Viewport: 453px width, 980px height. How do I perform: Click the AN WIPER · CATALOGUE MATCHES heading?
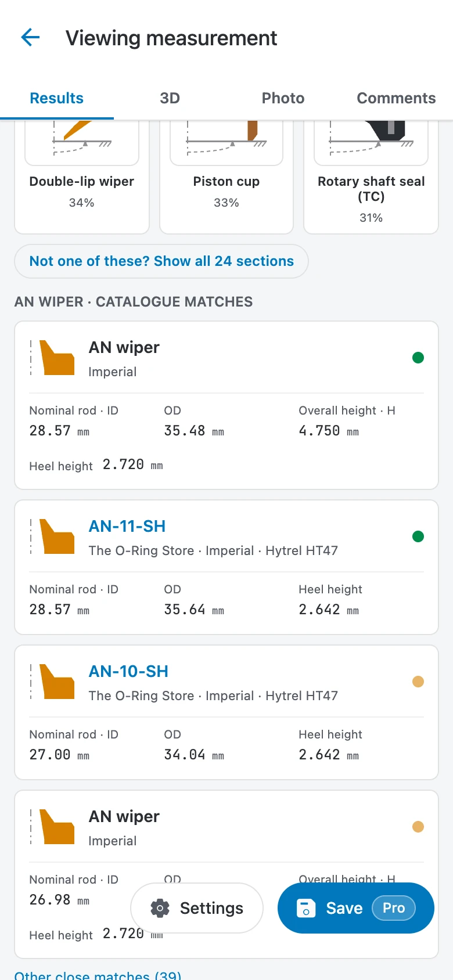(x=134, y=302)
